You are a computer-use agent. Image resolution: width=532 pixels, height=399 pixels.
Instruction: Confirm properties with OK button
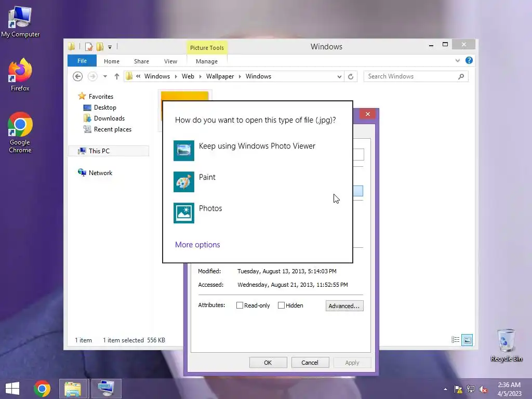(x=268, y=362)
